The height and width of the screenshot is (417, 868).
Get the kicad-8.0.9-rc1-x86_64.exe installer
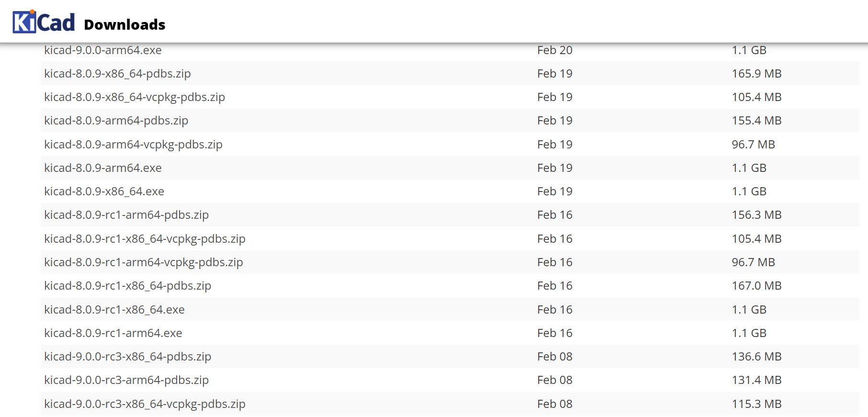(x=114, y=310)
